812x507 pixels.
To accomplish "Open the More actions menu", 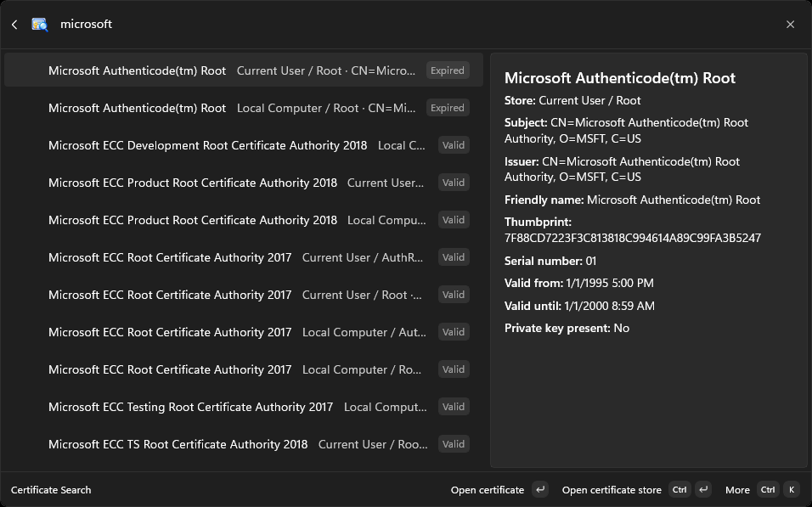I will pos(737,489).
